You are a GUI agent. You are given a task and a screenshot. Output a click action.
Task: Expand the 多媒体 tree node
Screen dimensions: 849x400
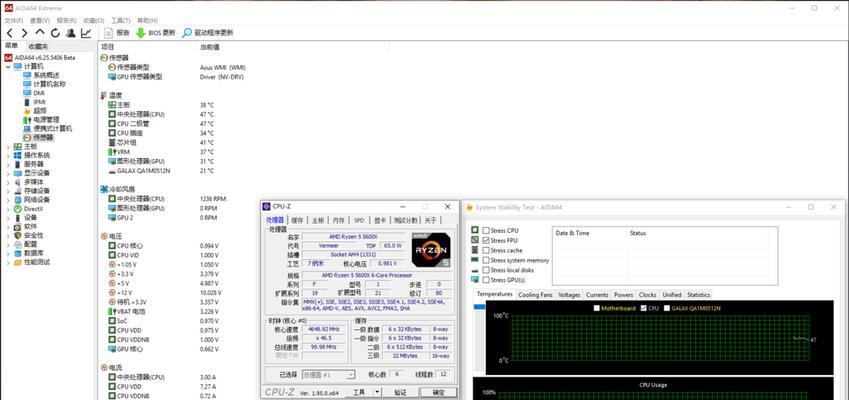coord(8,182)
